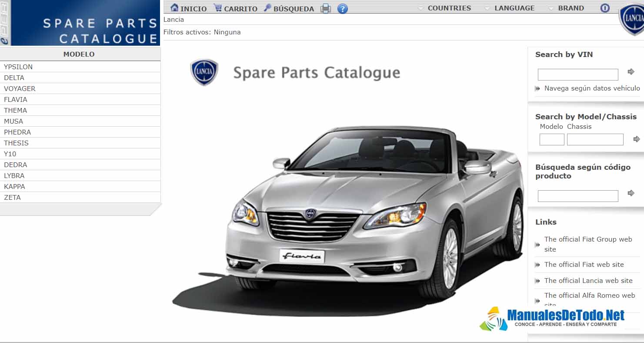Viewport: 644px width, 343px height.
Task: Open the CARRITO shopping cart
Action: pyautogui.click(x=235, y=8)
